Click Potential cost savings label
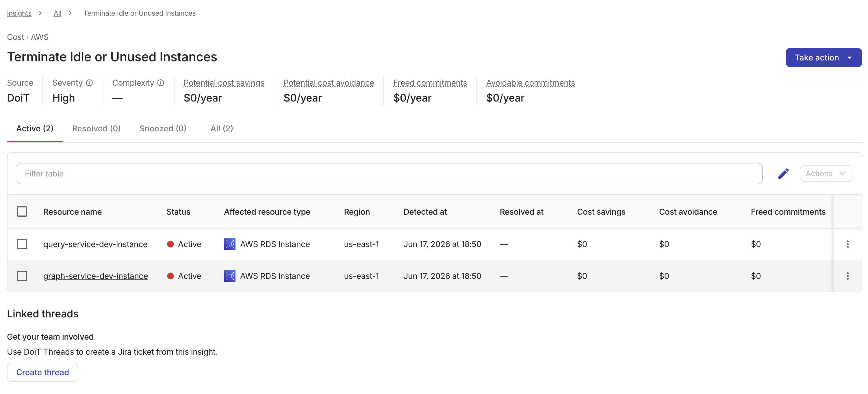Image resolution: width=868 pixels, height=394 pixels. (x=224, y=83)
